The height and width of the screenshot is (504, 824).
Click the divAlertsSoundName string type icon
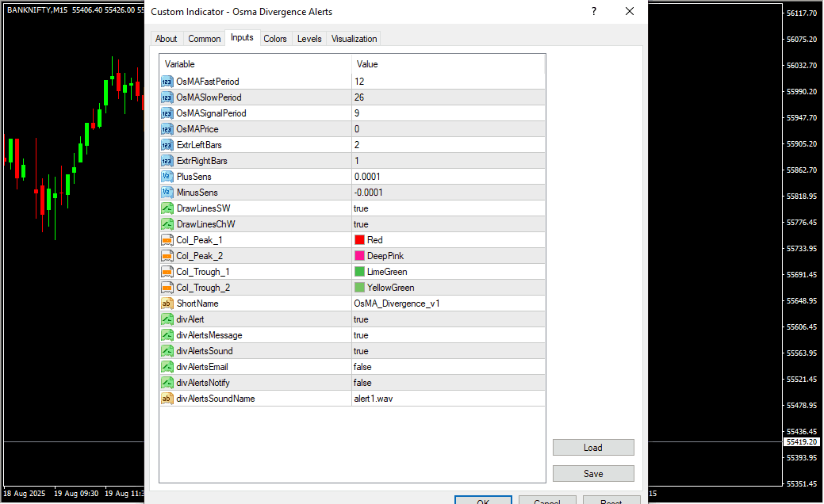(167, 399)
